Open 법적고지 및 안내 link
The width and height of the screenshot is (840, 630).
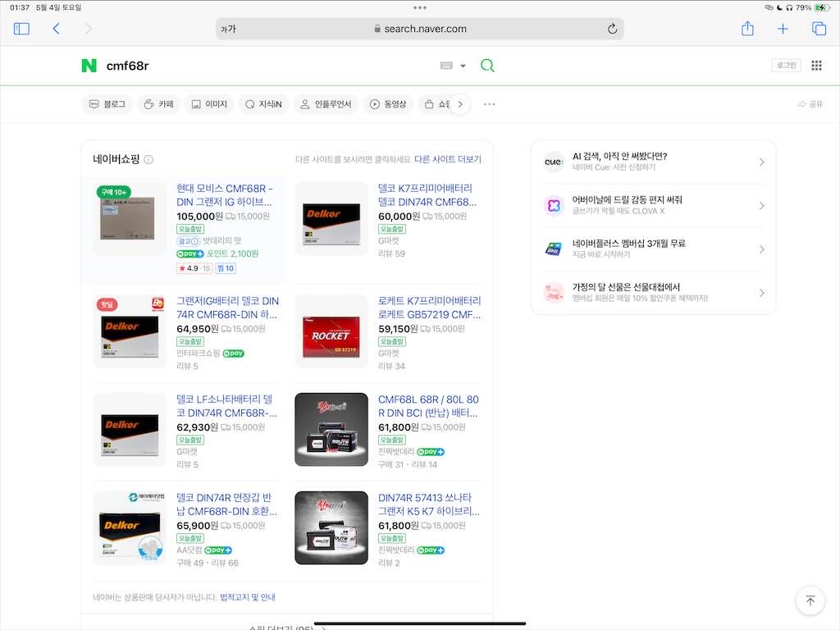[x=248, y=597]
